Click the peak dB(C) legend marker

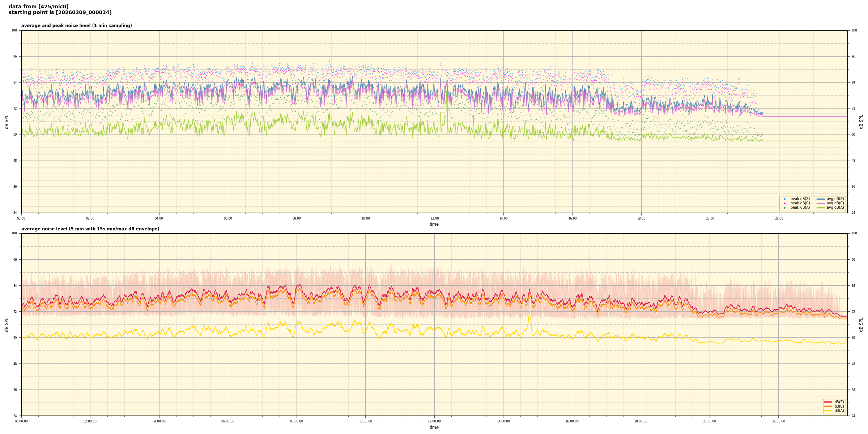pos(784,203)
